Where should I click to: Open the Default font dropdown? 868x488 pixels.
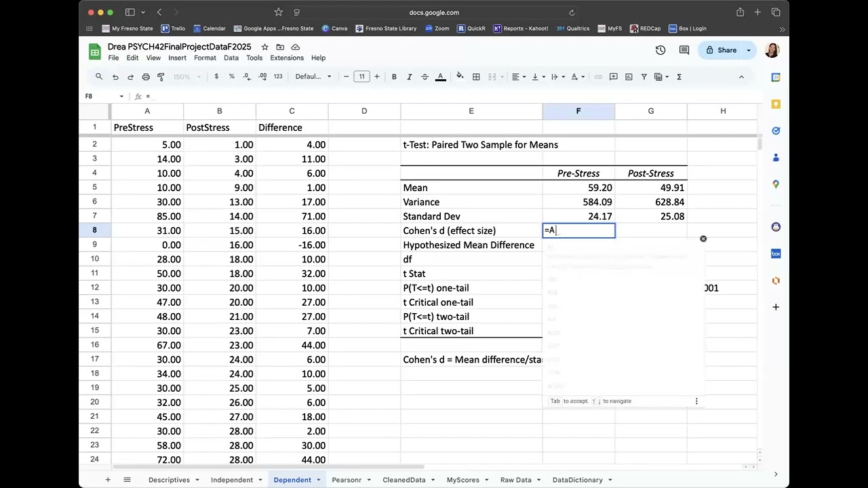tap(313, 77)
